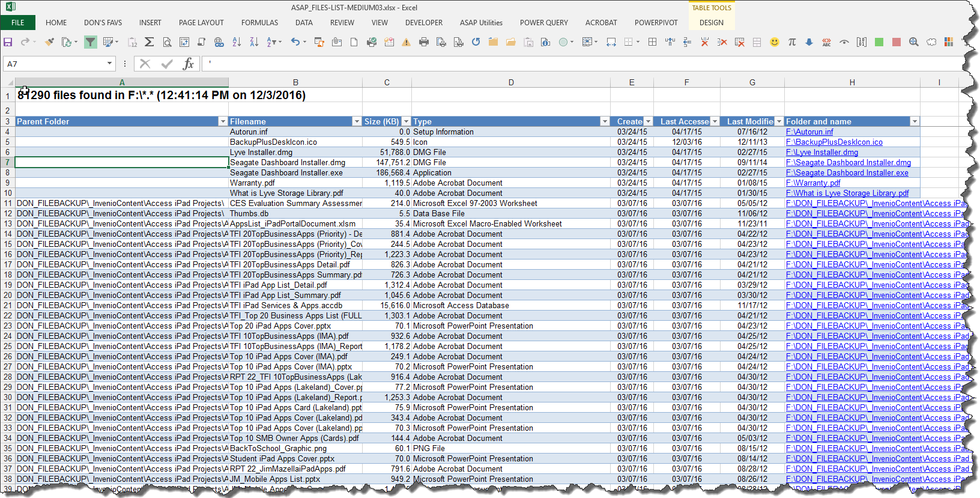Open the Type column filter dropdown
Image resolution: width=980 pixels, height=498 pixels.
(605, 121)
